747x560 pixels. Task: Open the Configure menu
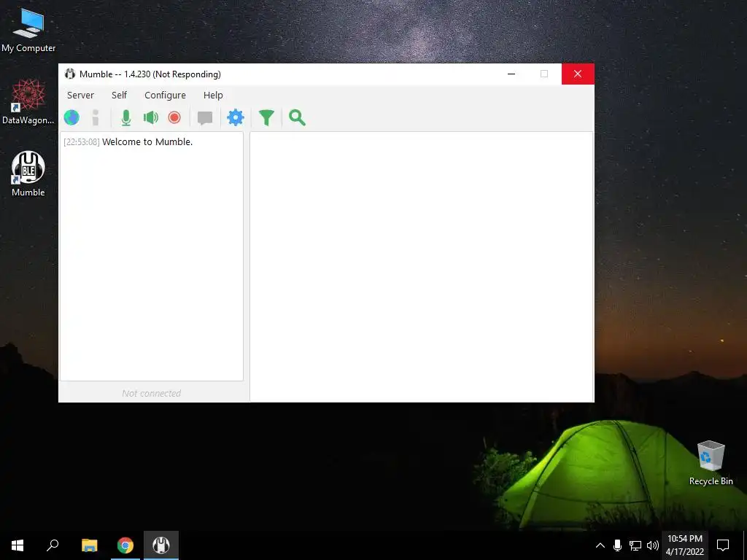pyautogui.click(x=166, y=96)
